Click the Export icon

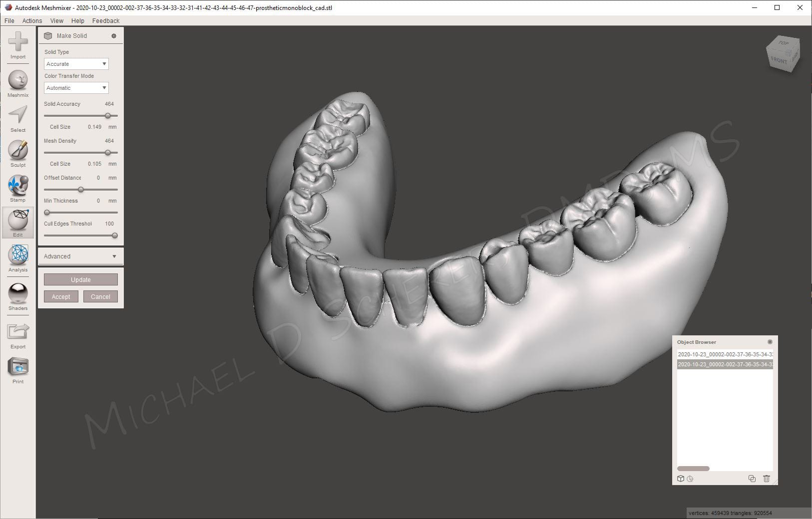(18, 331)
